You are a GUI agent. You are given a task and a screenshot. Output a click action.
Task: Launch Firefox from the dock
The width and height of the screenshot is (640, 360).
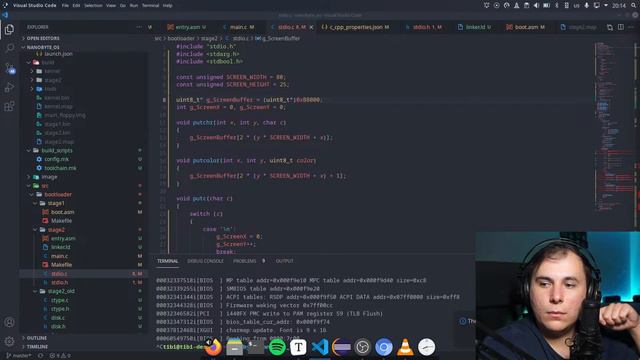(x=213, y=347)
